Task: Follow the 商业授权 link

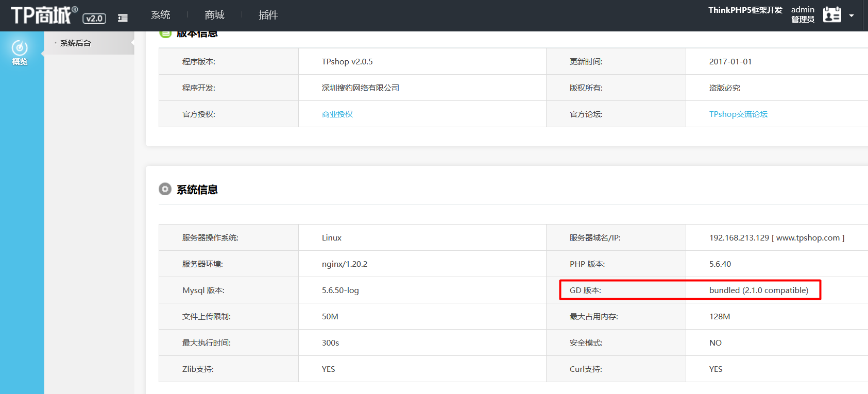Action: pyautogui.click(x=337, y=114)
